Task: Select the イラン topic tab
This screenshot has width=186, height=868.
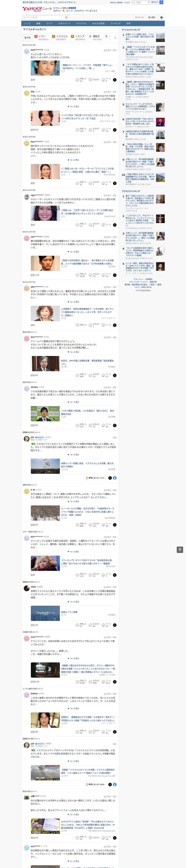Action: (x=42, y=38)
